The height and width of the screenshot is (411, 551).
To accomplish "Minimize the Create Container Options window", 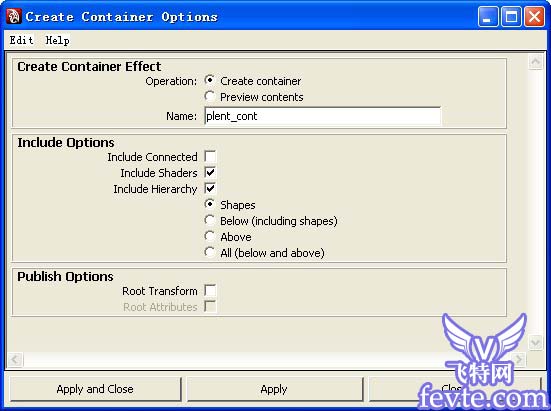I will pyautogui.click(x=488, y=17).
